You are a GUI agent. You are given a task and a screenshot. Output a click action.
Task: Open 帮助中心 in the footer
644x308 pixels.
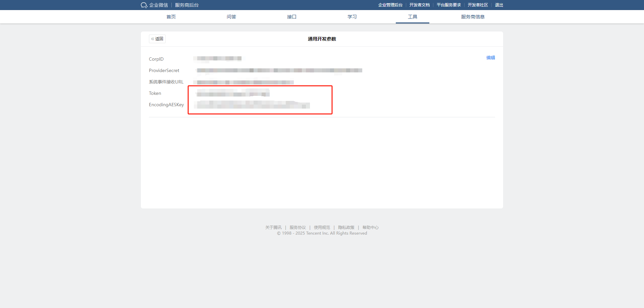coord(370,228)
